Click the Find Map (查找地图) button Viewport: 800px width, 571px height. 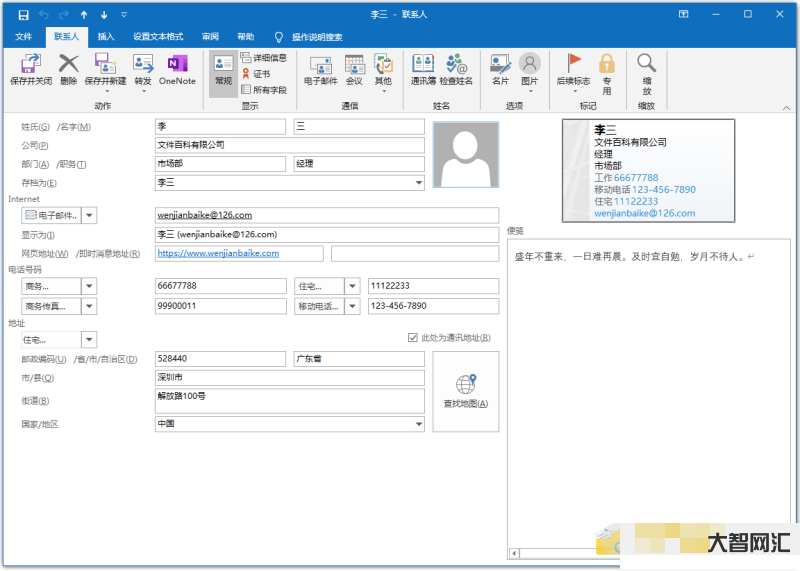(x=465, y=392)
